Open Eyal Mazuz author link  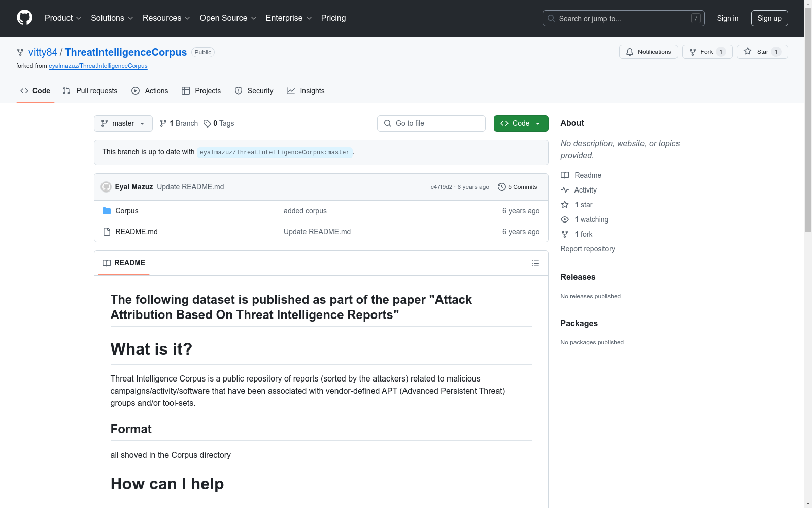tap(134, 187)
